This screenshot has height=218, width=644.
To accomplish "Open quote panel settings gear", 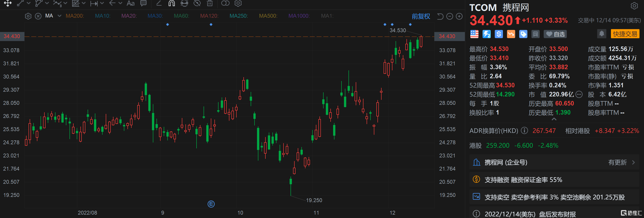I will tap(634, 5).
